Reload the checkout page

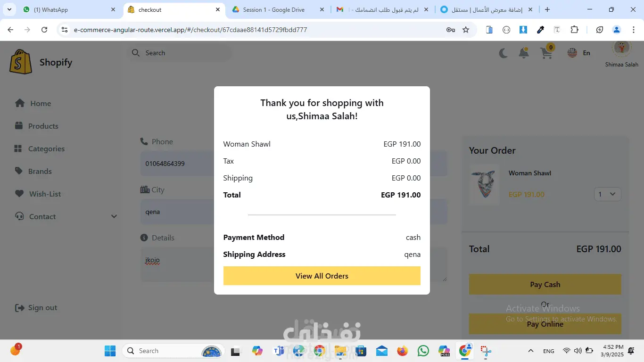[x=44, y=30]
